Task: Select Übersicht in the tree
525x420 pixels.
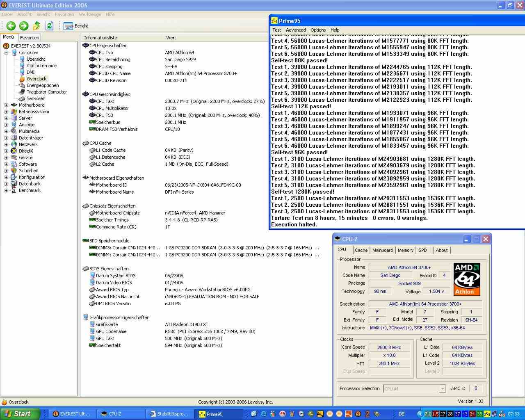Action: coord(36,59)
